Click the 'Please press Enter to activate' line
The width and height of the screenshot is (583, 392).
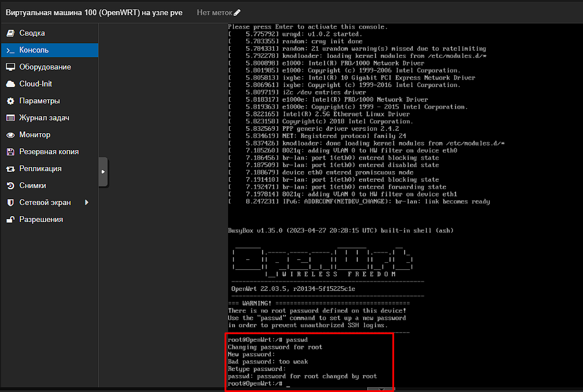pyautogui.click(x=308, y=27)
